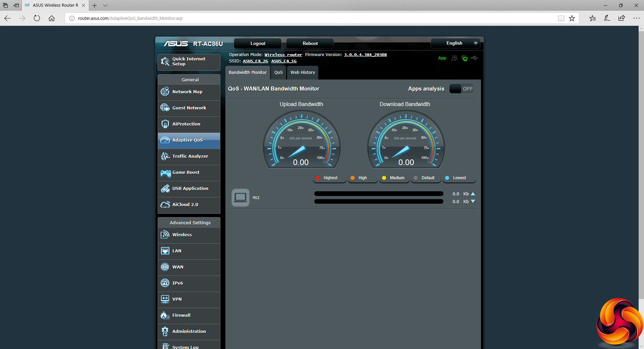This screenshot has width=644, height=349.
Task: Select the Game Boost controller icon
Action: pos(165,172)
